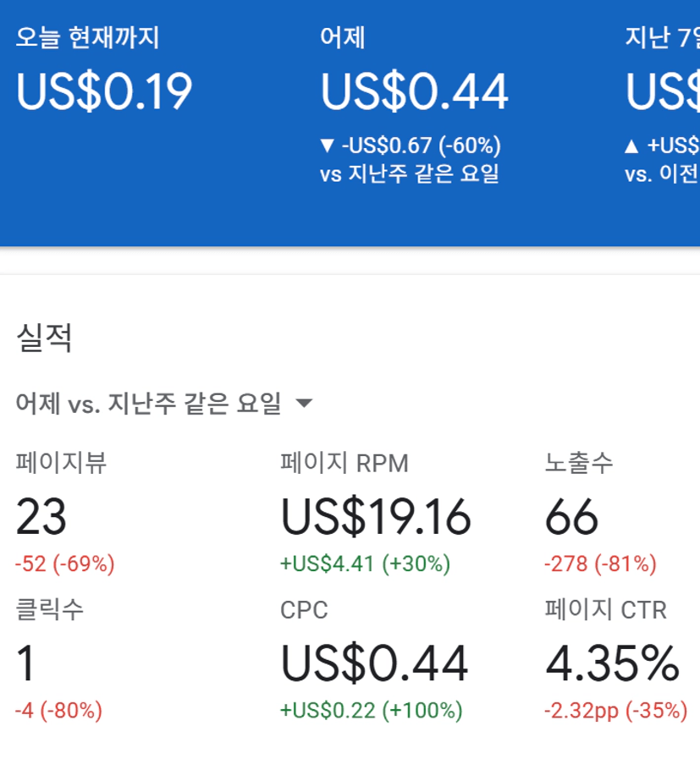The height and width of the screenshot is (759, 700).
Task: Click the dropdown arrow beside comparison period
Action: [304, 404]
